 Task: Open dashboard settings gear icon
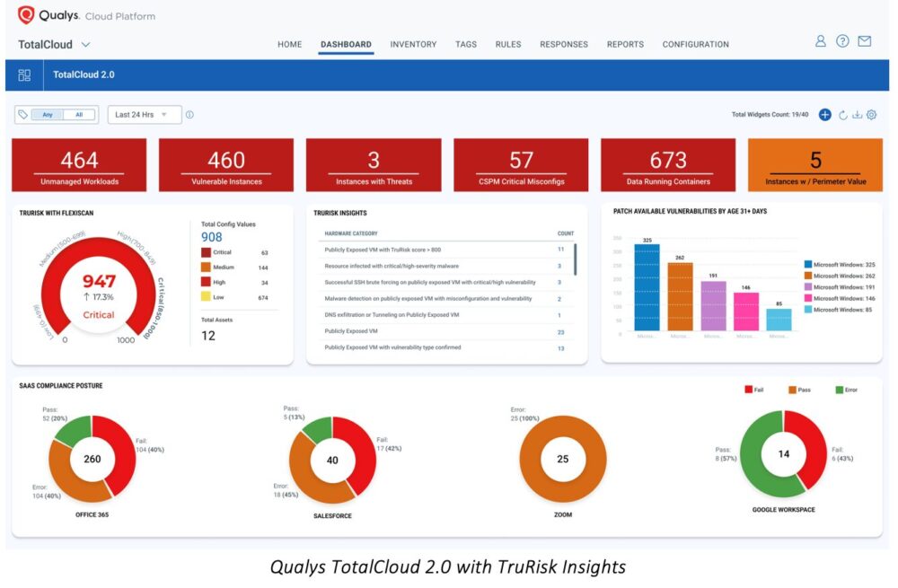tap(871, 115)
